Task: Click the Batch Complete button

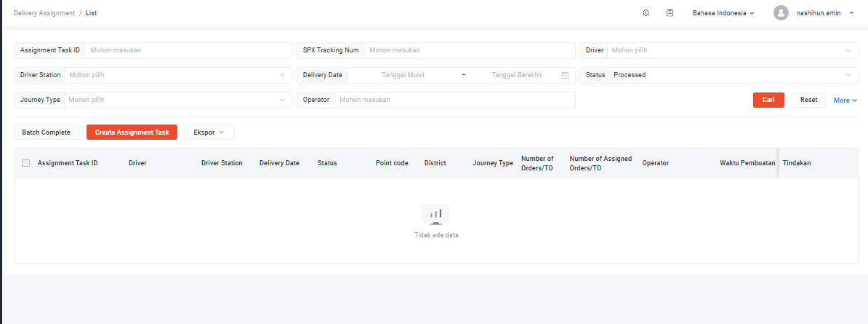Action: [46, 132]
